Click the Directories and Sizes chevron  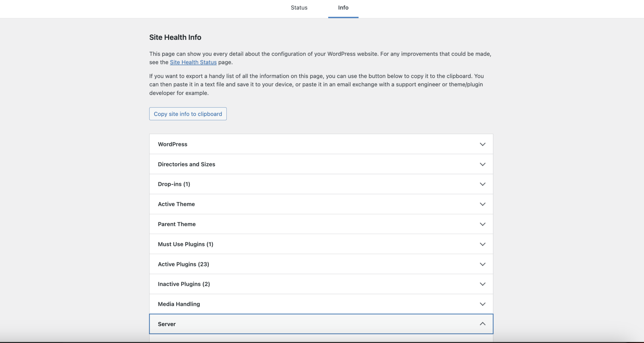coord(482,164)
